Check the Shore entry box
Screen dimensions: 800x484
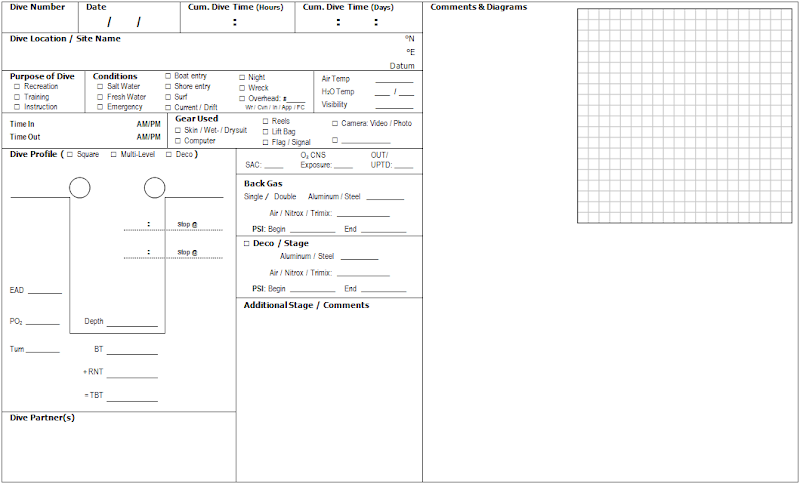(x=168, y=86)
